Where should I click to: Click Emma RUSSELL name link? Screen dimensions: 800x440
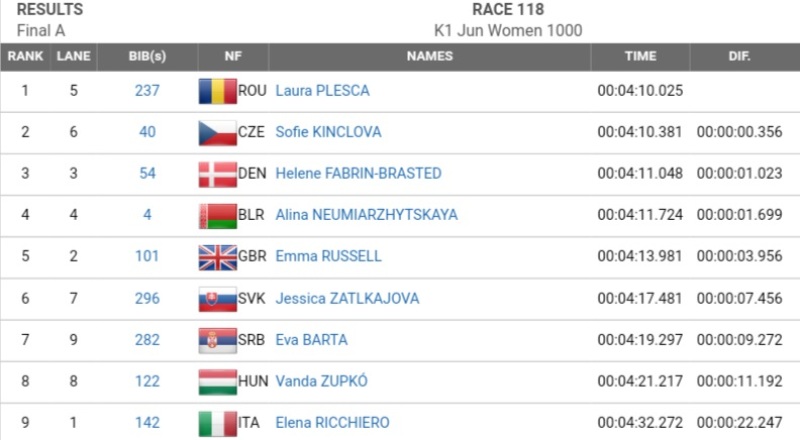tap(328, 257)
